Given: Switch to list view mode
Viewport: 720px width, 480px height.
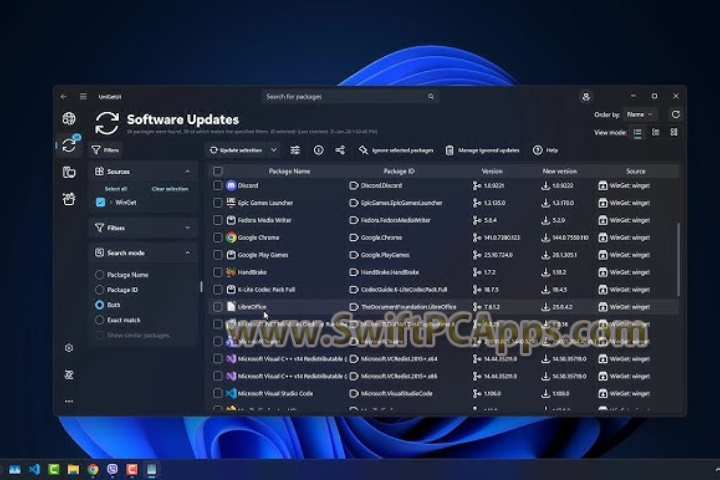Looking at the screenshot, I should (637, 132).
